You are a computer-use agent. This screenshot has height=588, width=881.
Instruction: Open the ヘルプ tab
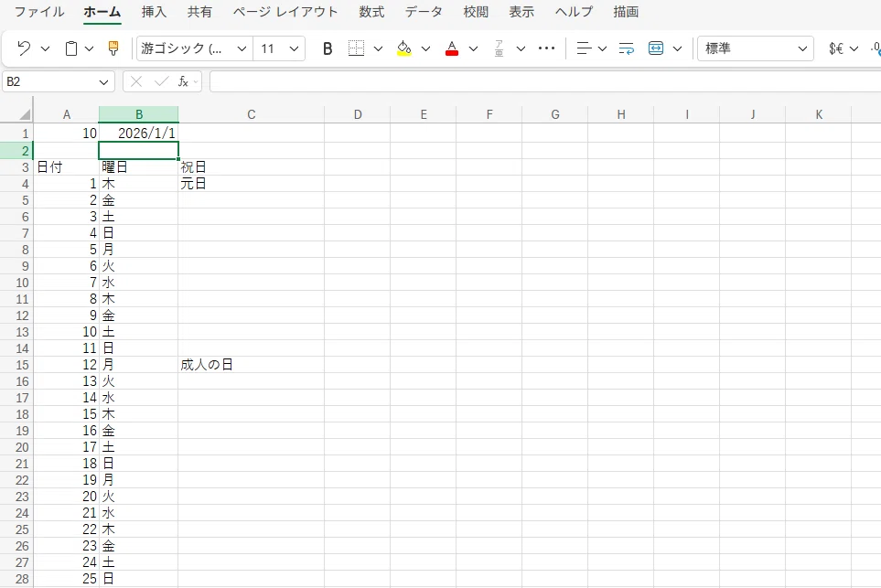tap(574, 12)
